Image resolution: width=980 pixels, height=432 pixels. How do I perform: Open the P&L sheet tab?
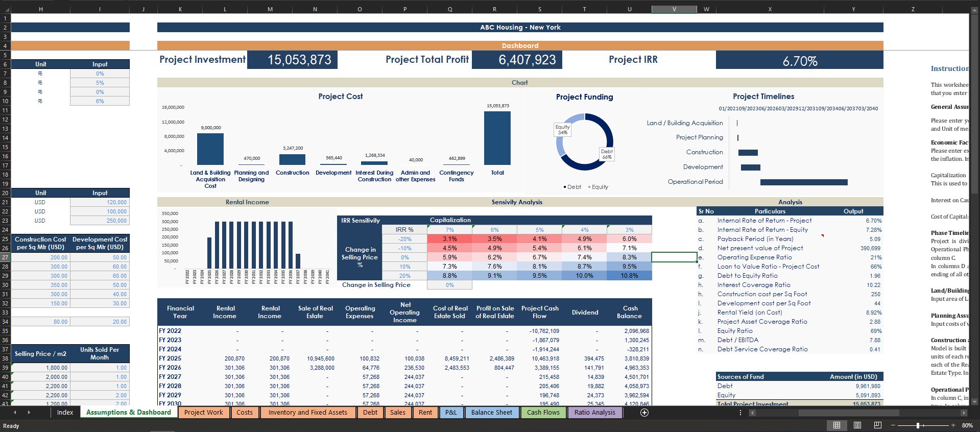tap(451, 413)
